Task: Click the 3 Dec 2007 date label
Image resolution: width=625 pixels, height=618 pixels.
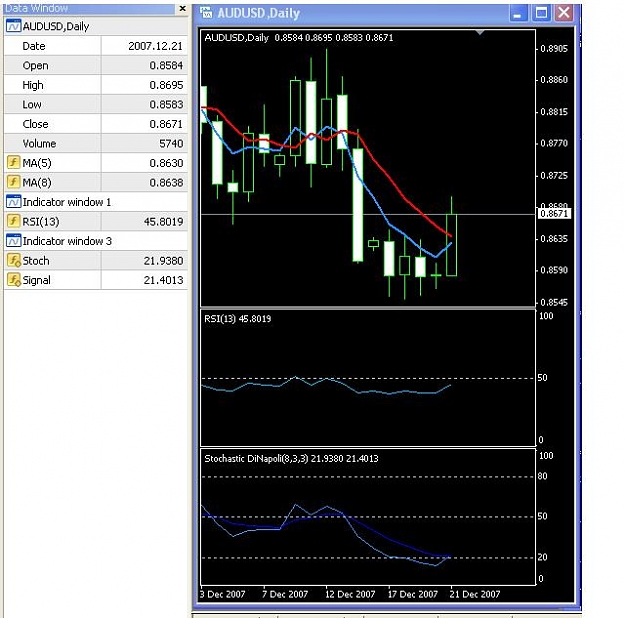Action: (x=222, y=594)
